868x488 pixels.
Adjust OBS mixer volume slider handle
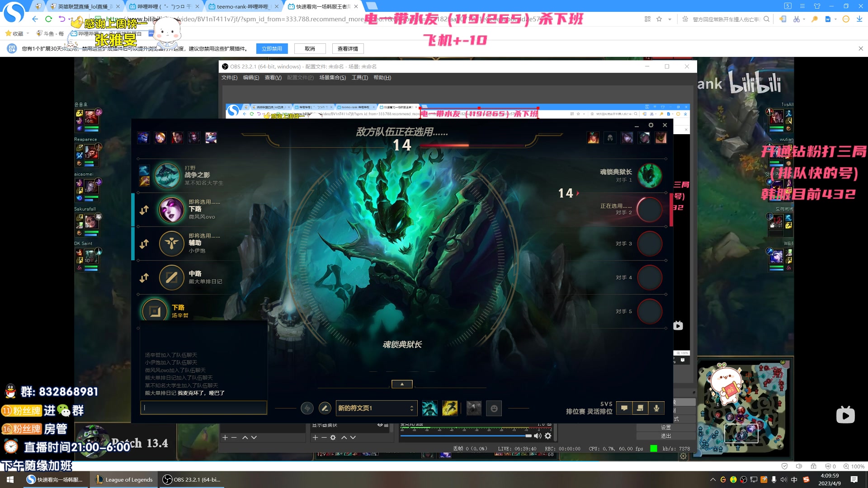coord(528,436)
